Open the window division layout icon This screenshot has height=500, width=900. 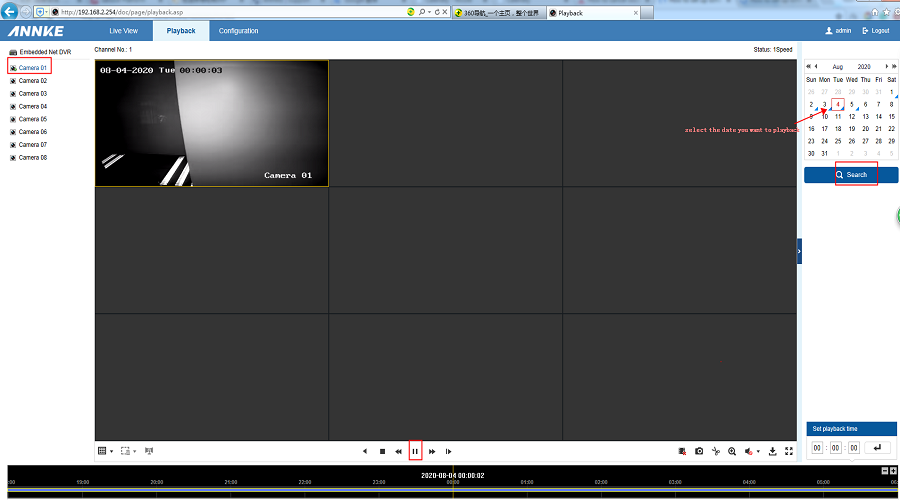pyautogui.click(x=102, y=451)
